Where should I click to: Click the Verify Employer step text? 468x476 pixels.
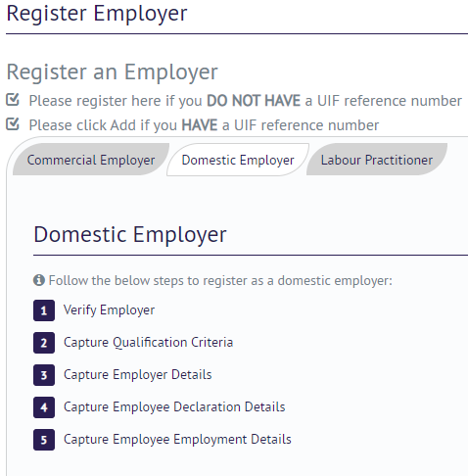coord(109,310)
